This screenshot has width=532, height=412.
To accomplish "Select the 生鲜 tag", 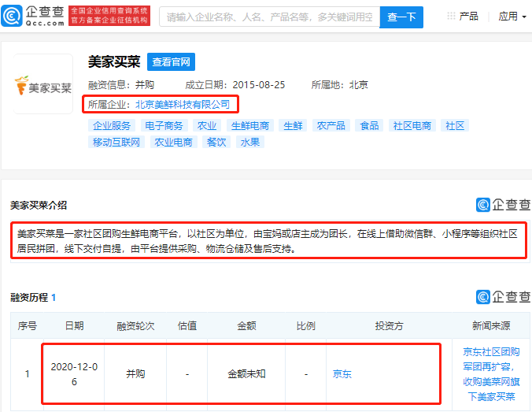I will click(293, 126).
